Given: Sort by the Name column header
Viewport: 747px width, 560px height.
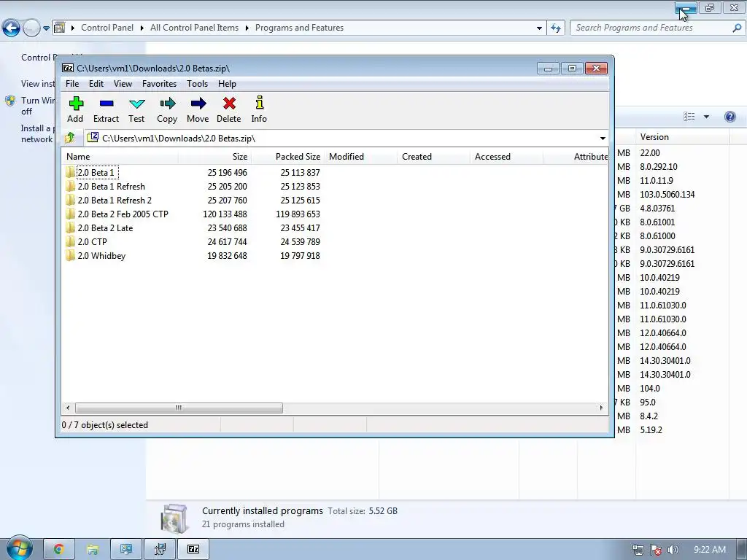Looking at the screenshot, I should click(x=120, y=157).
